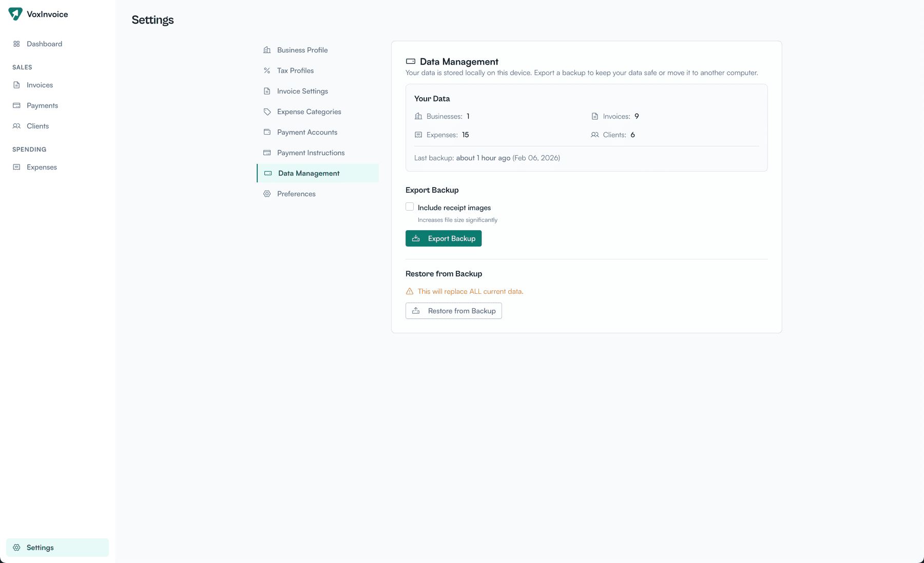Click the Restore from Backup button
924x563 pixels.
coord(453,311)
